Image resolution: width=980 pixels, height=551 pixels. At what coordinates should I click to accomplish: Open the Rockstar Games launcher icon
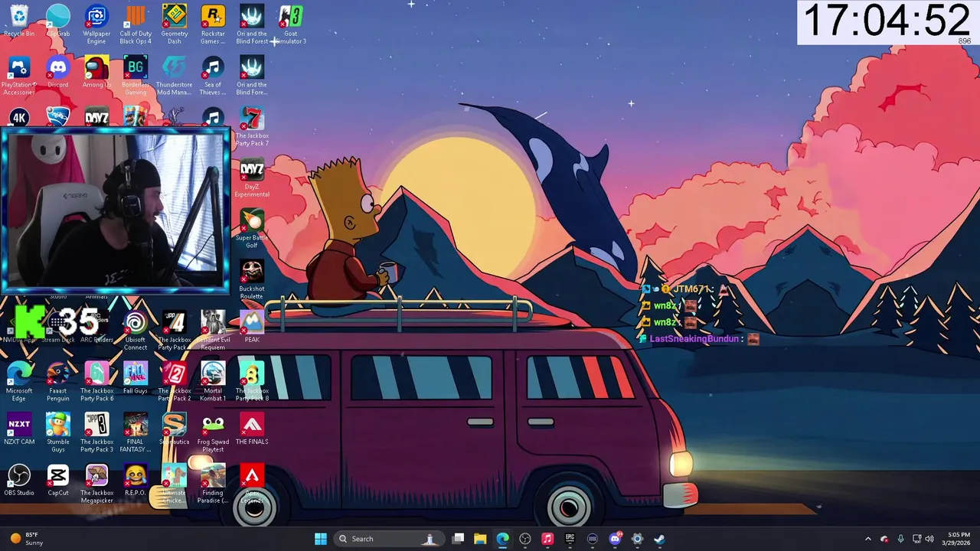pyautogui.click(x=213, y=24)
